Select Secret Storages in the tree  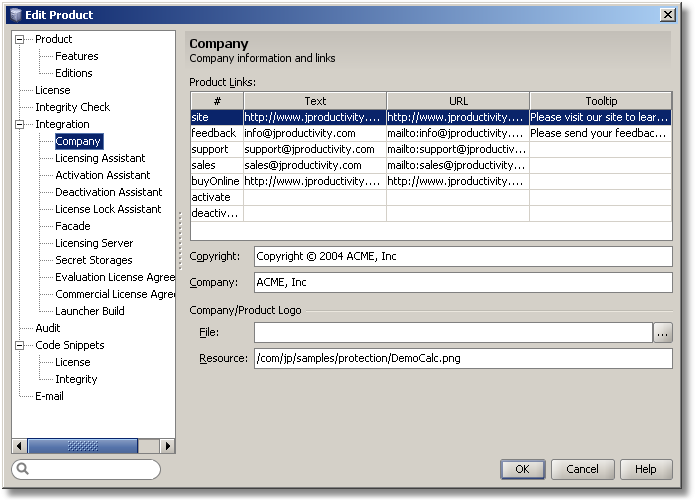[x=94, y=260]
